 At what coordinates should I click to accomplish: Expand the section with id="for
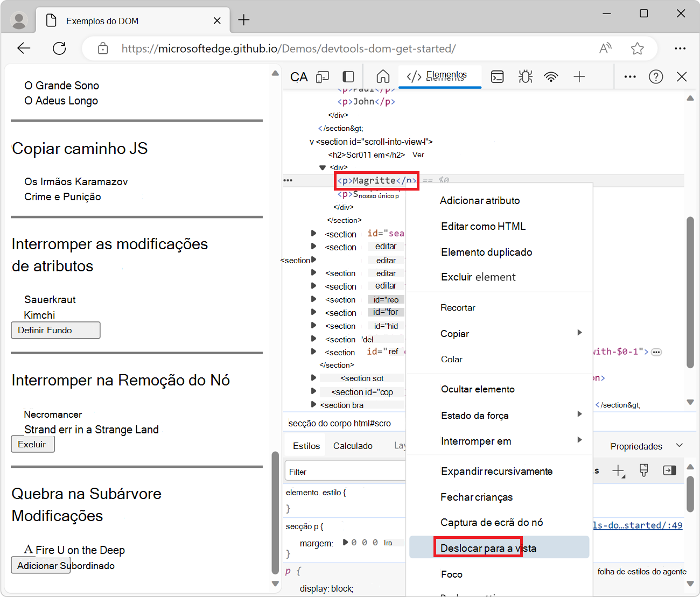point(313,312)
